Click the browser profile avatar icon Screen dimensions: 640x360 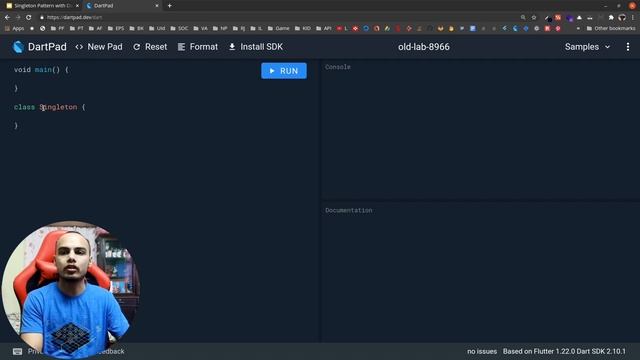622,18
